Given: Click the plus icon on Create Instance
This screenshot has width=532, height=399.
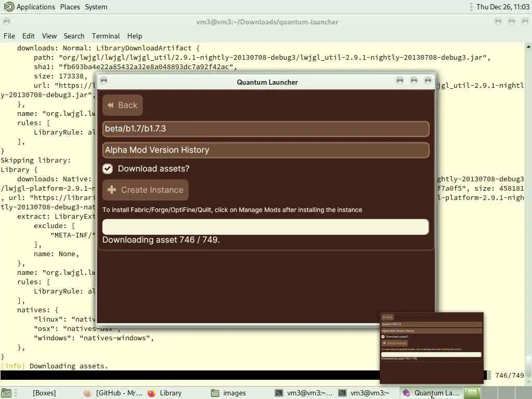Looking at the screenshot, I should point(112,190).
